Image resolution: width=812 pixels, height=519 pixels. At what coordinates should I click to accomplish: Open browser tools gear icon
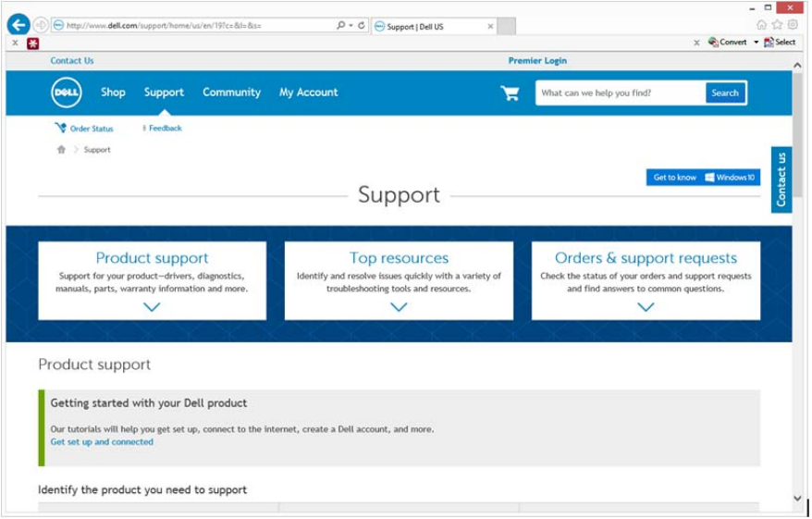[x=793, y=24]
